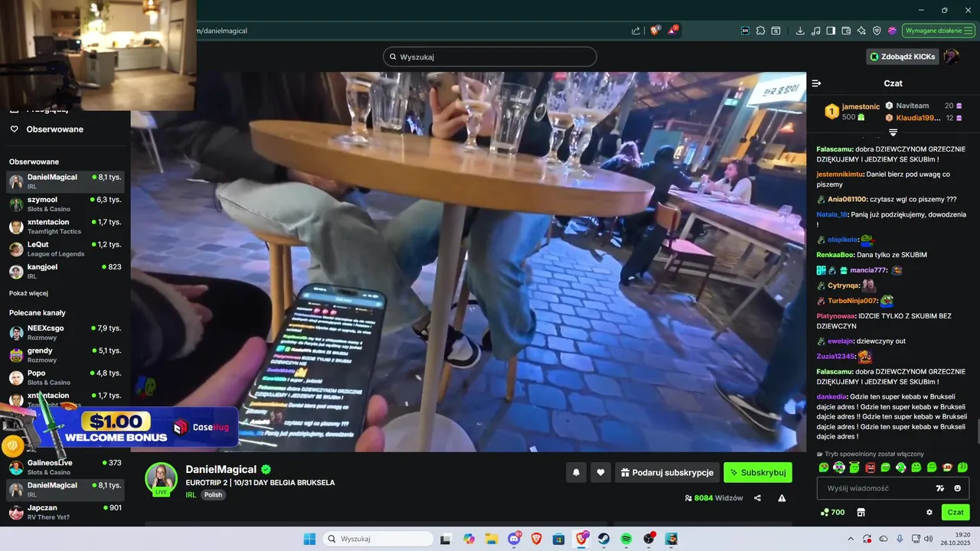Open the chat shop storefront icon
This screenshot has width=980, height=551.
(x=861, y=512)
